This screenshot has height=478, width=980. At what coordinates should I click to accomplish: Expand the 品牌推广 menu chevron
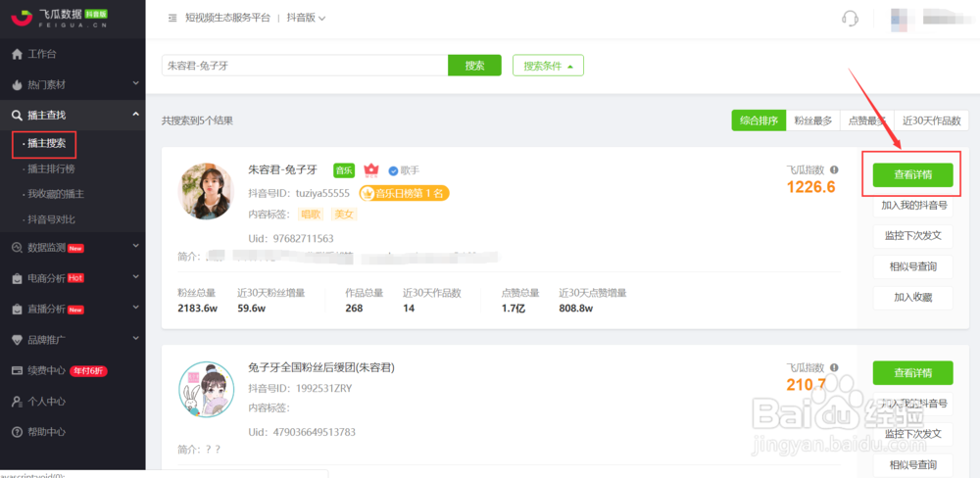pyautogui.click(x=135, y=339)
